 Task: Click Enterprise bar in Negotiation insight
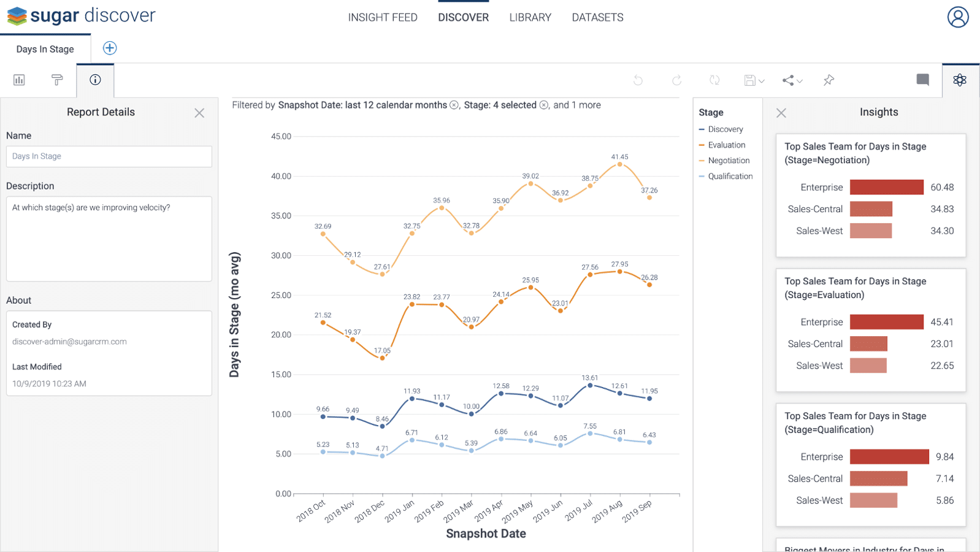tap(887, 187)
